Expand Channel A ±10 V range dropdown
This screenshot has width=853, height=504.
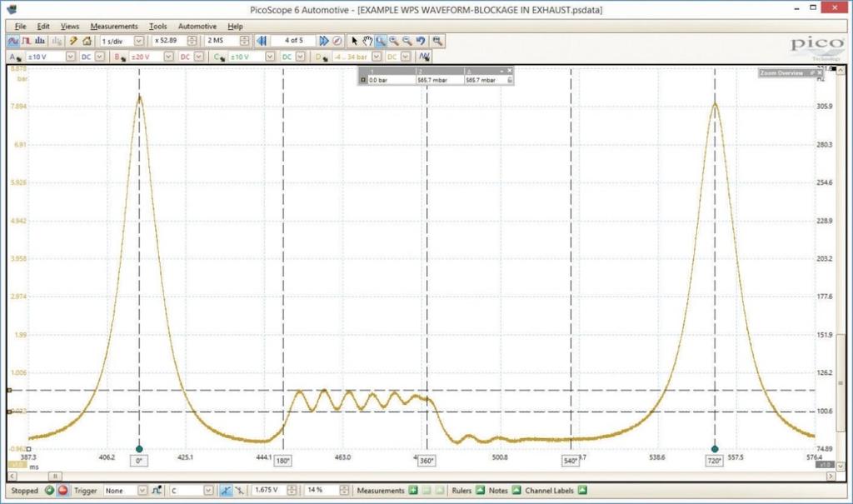pyautogui.click(x=70, y=57)
